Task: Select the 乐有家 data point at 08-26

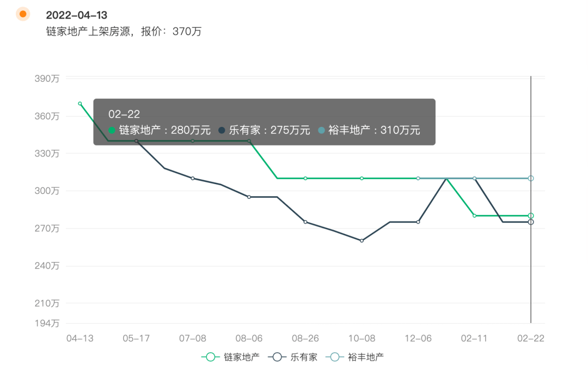Action: (305, 222)
